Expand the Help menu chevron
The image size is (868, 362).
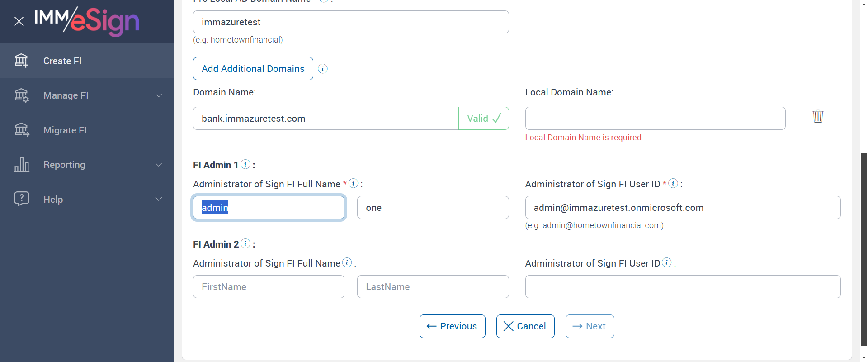pos(159,199)
